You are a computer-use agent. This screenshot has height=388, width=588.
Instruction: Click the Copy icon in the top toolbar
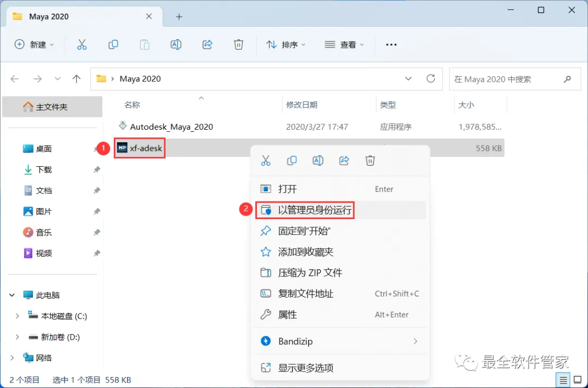pos(113,45)
